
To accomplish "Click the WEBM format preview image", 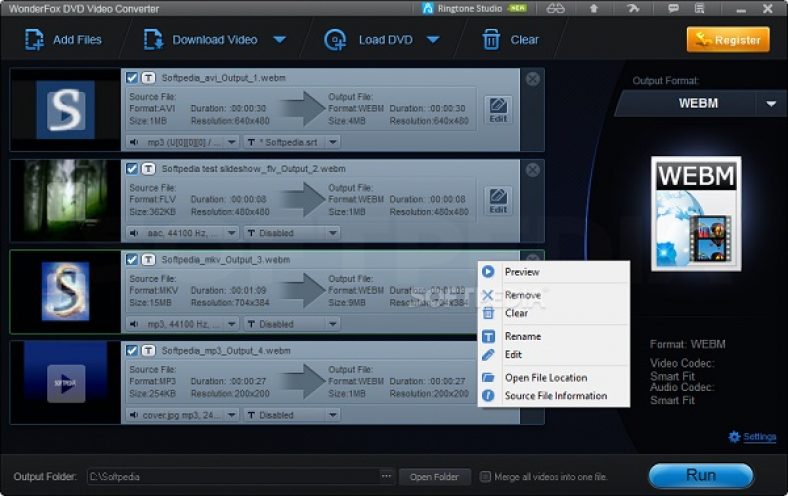I will tap(696, 213).
